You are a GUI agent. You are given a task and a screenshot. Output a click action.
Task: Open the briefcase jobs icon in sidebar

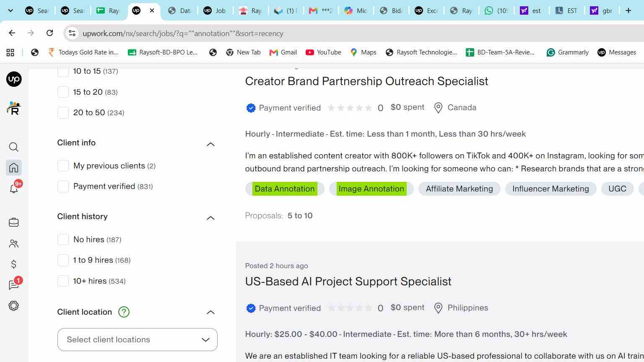tap(14, 222)
